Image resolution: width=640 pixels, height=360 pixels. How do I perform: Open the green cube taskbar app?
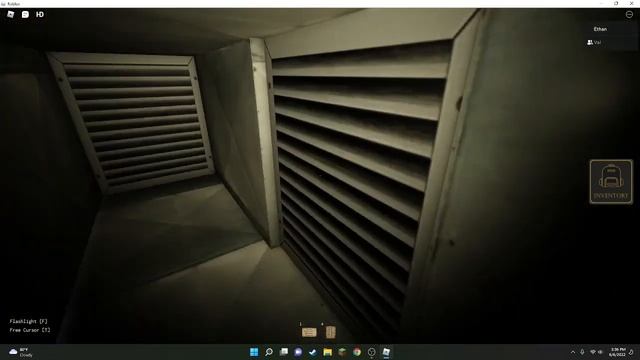point(342,352)
